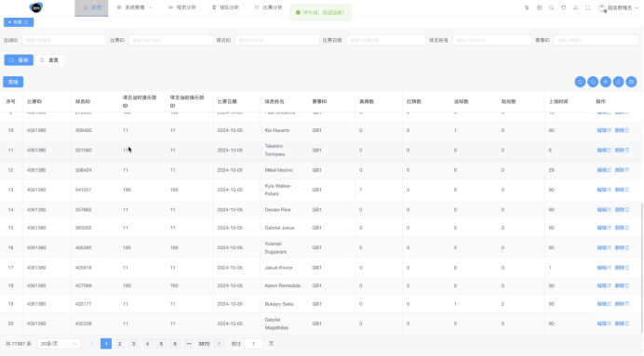
Task: Click the 查询 search button
Action: (x=19, y=59)
